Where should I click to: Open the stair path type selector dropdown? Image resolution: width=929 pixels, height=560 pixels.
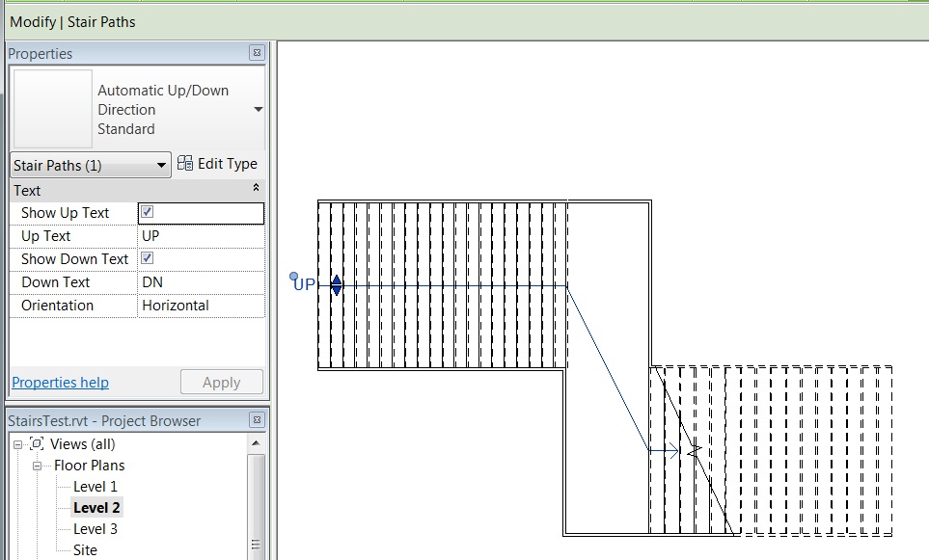point(259,109)
